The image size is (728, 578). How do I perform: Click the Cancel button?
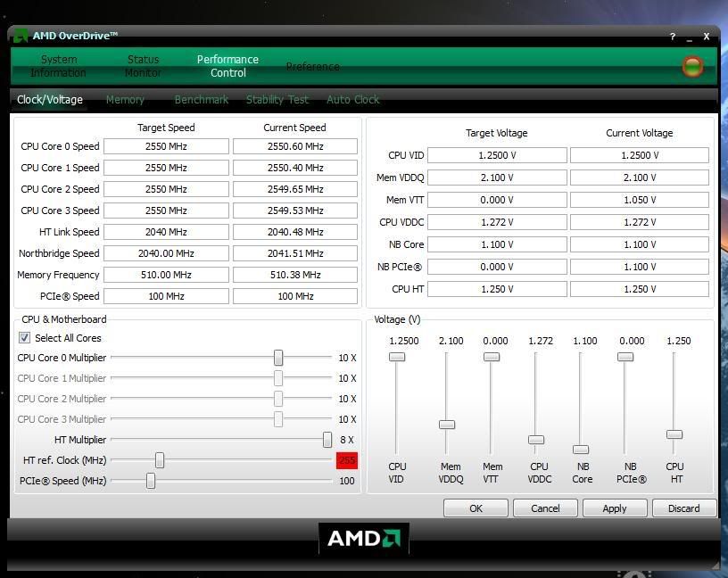coord(545,508)
